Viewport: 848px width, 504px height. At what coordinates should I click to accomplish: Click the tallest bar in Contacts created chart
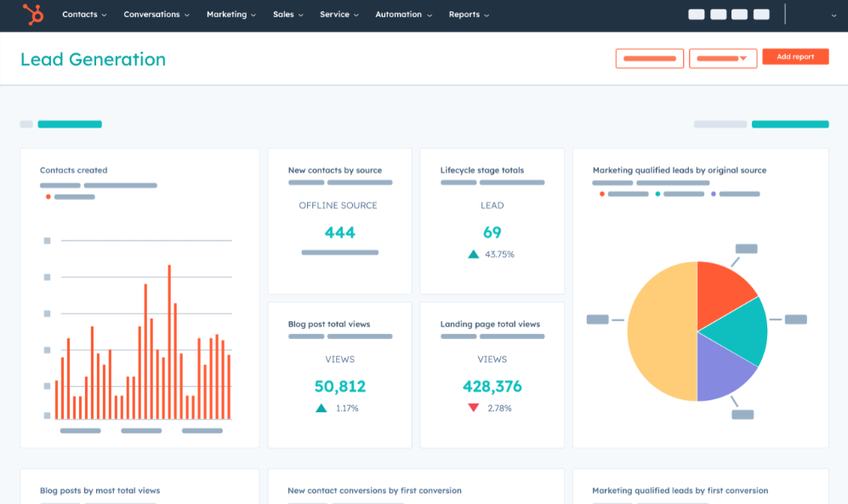click(169, 342)
